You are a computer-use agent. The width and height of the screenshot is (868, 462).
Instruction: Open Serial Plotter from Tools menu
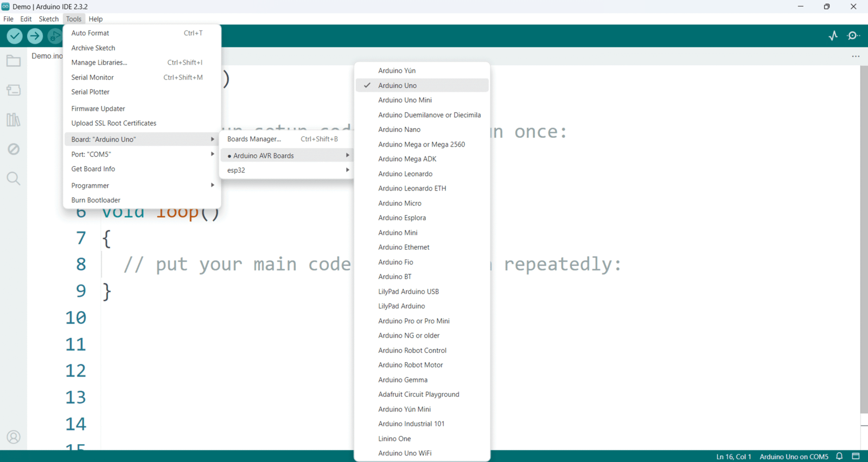[x=142, y=92]
